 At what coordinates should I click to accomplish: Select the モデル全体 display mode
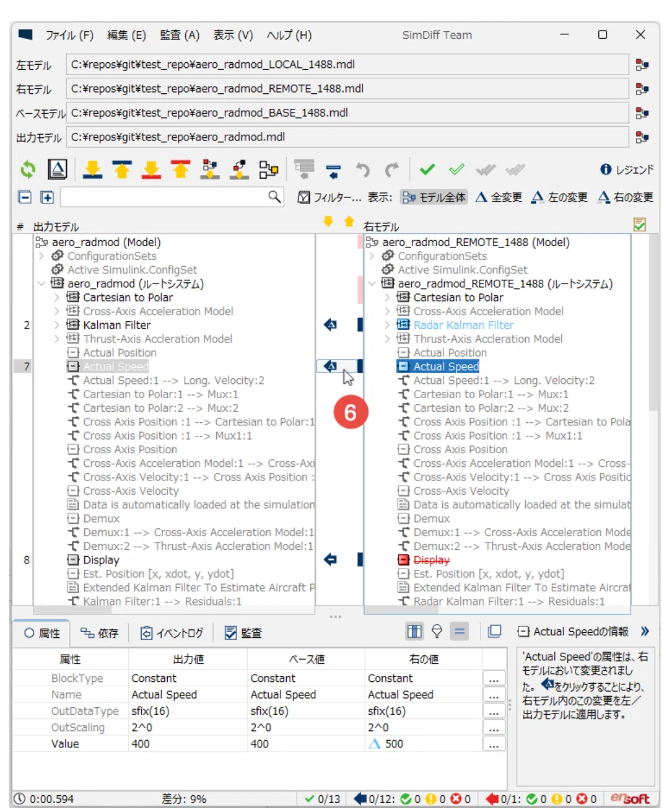click(434, 197)
